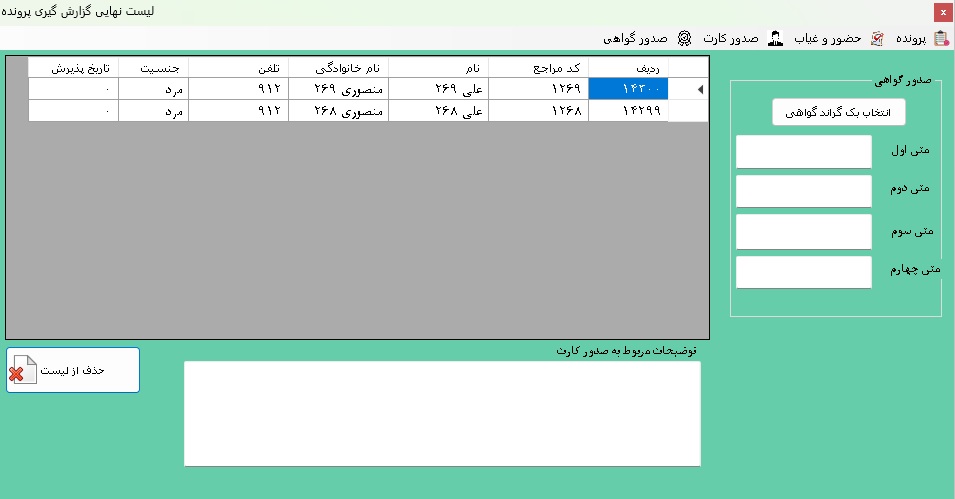Open the حضور و غیاب menu
955x499 pixels.
(x=829, y=38)
